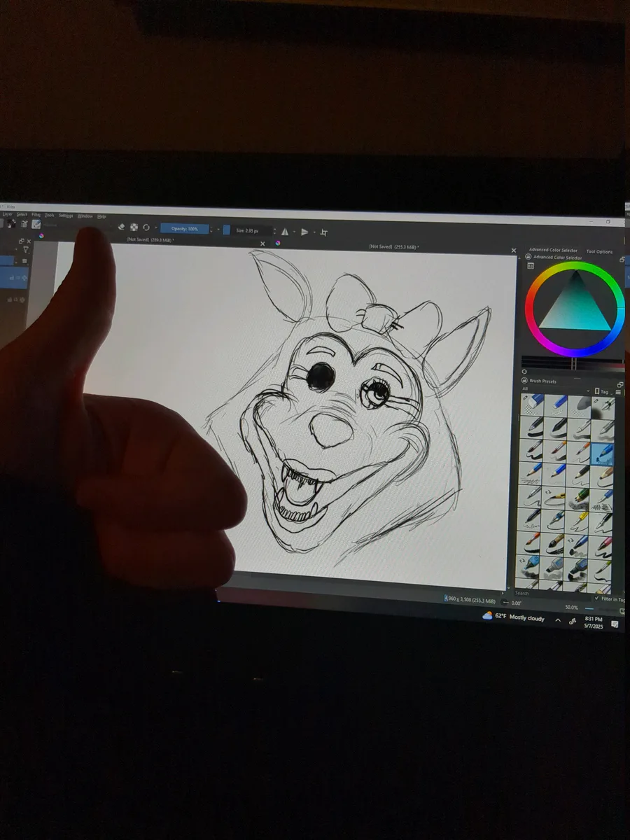The width and height of the screenshot is (630, 840).
Task: Toggle vertical mirror tool
Action: 304,232
